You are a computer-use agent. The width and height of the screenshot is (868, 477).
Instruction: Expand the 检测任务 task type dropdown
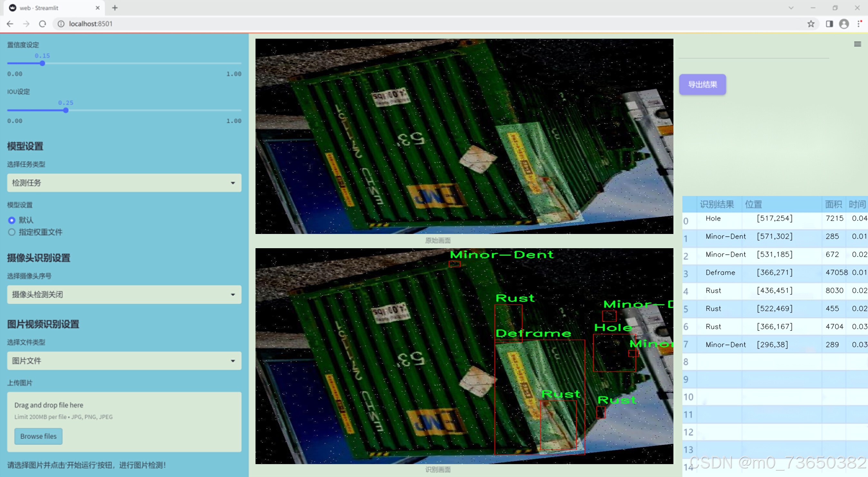(x=124, y=183)
